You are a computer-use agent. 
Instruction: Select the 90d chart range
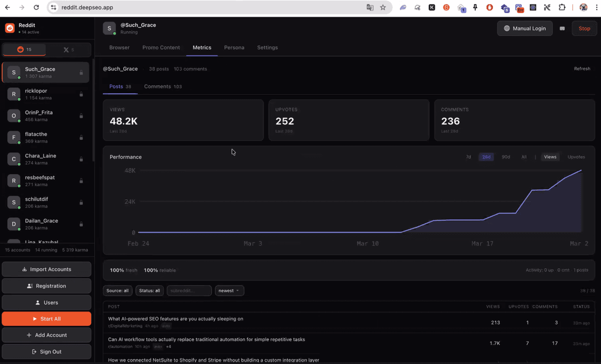click(506, 157)
